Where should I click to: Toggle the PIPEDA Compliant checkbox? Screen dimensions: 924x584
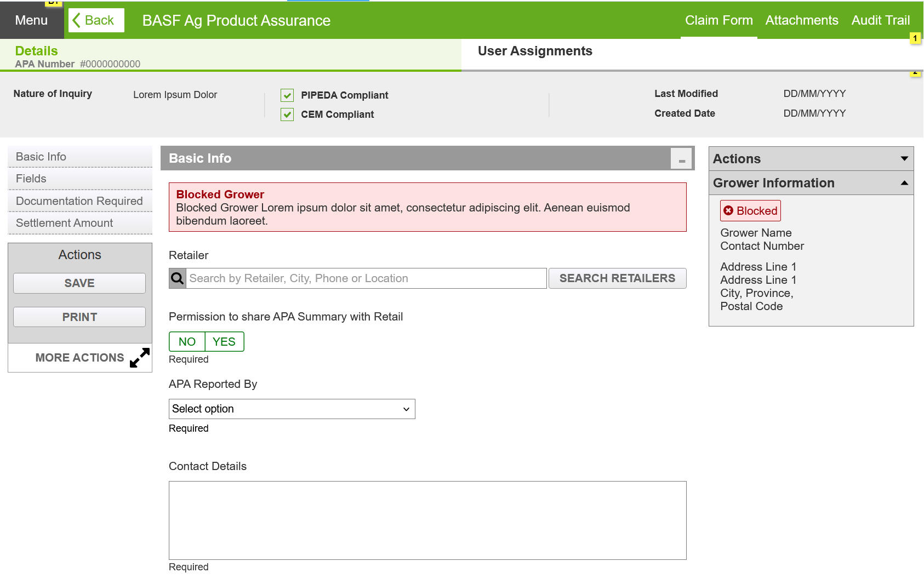click(287, 95)
